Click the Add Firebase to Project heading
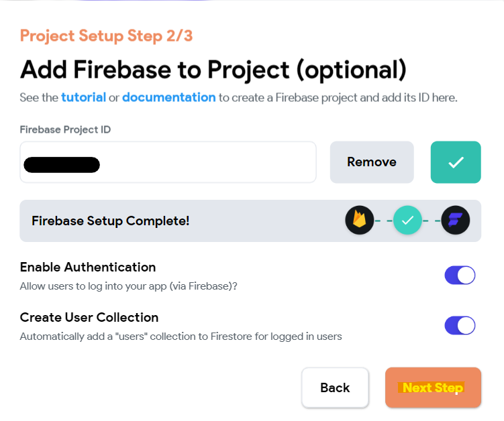 pos(213,69)
